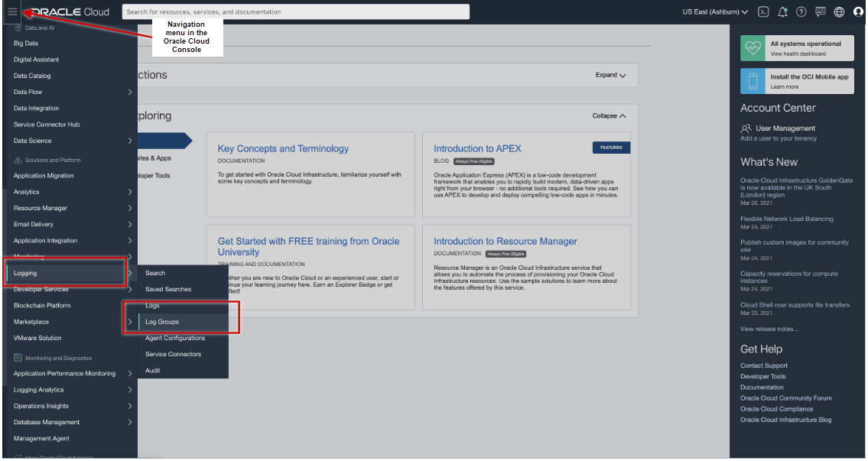Open VMware Solution menu item
The width and height of the screenshot is (868, 461).
click(37, 338)
